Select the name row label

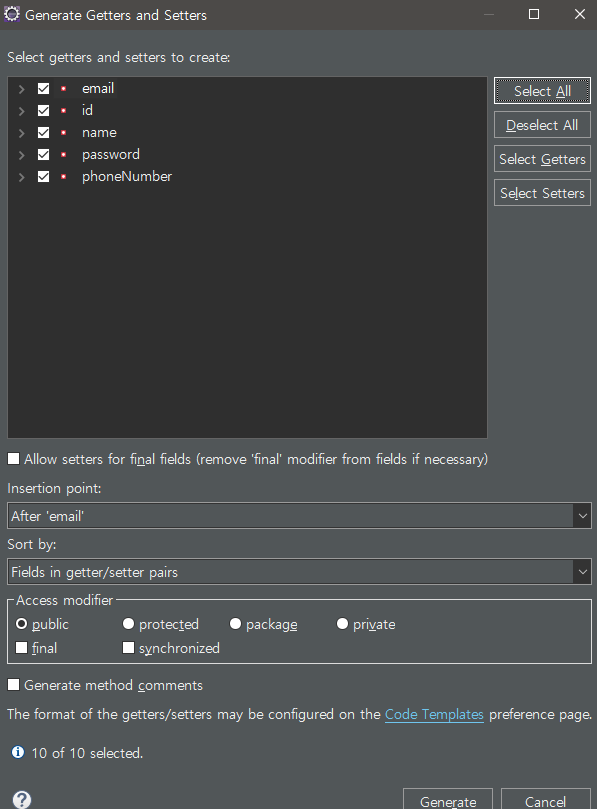tap(99, 133)
